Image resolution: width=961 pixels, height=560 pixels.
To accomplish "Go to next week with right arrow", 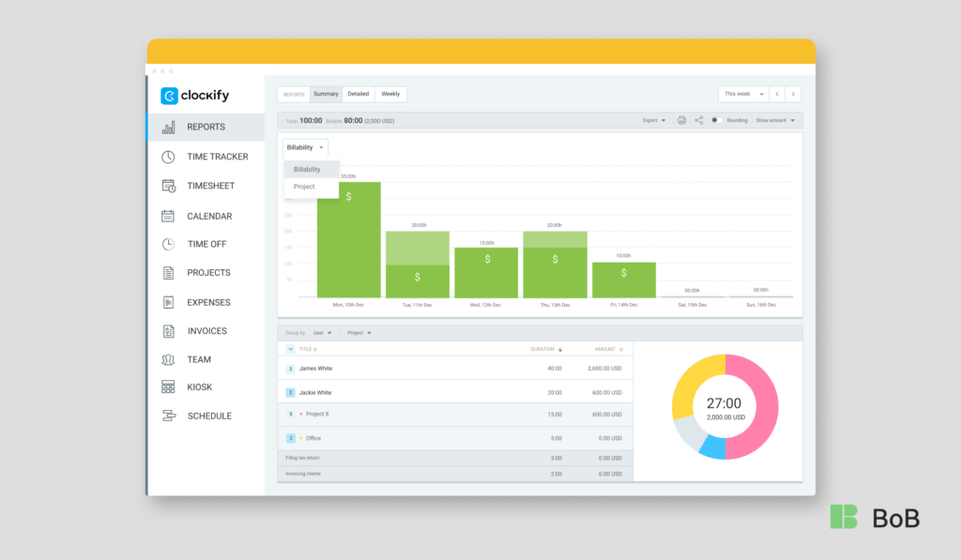I will click(x=793, y=94).
